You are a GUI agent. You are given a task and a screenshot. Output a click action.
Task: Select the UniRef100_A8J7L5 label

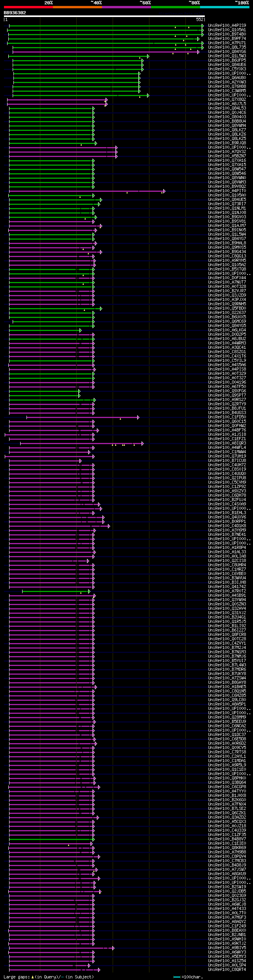pos(227,104)
